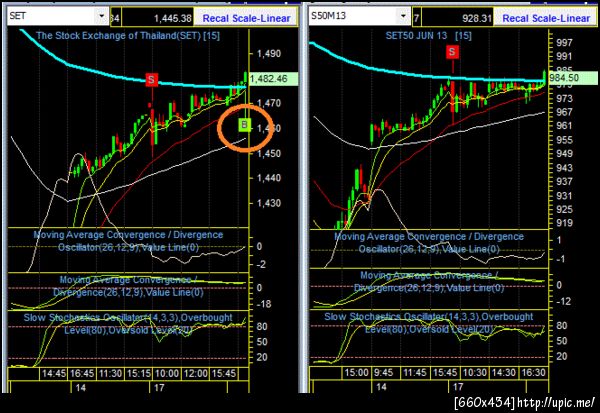600x413 pixels.
Task: Click date 17 under the SET50 chart
Action: pos(458,387)
